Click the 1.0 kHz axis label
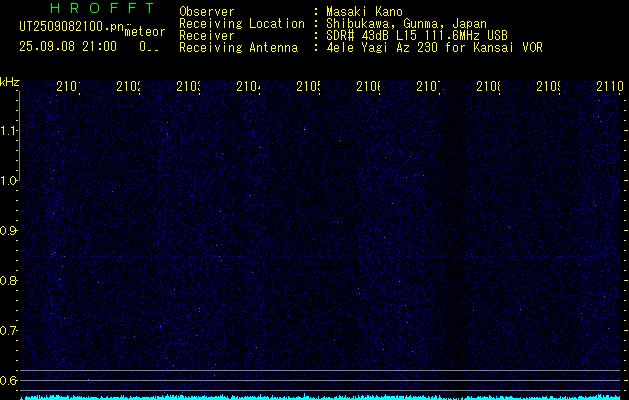Image resolution: width=629 pixels, height=400 pixels. coord(8,181)
